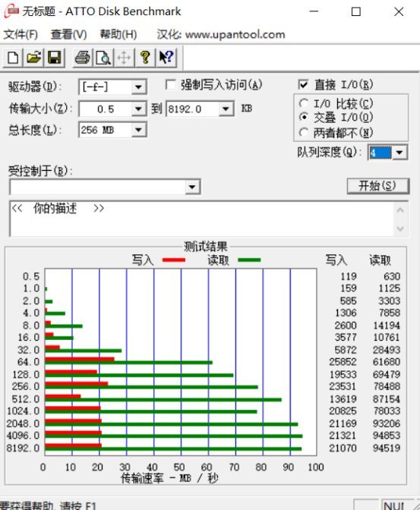Close the ATTO Disk Benchmark window

[x=399, y=11]
